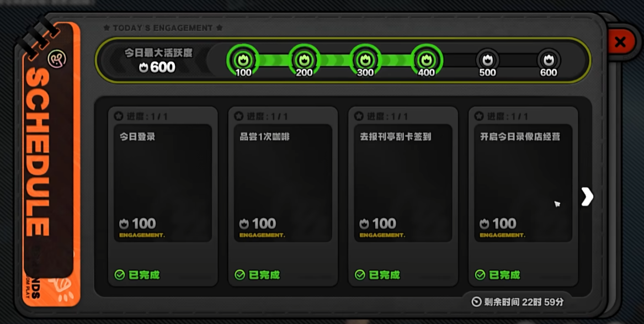Select the orange SCHEDULE side tab
This screenshot has height=324, width=644.
(51, 164)
